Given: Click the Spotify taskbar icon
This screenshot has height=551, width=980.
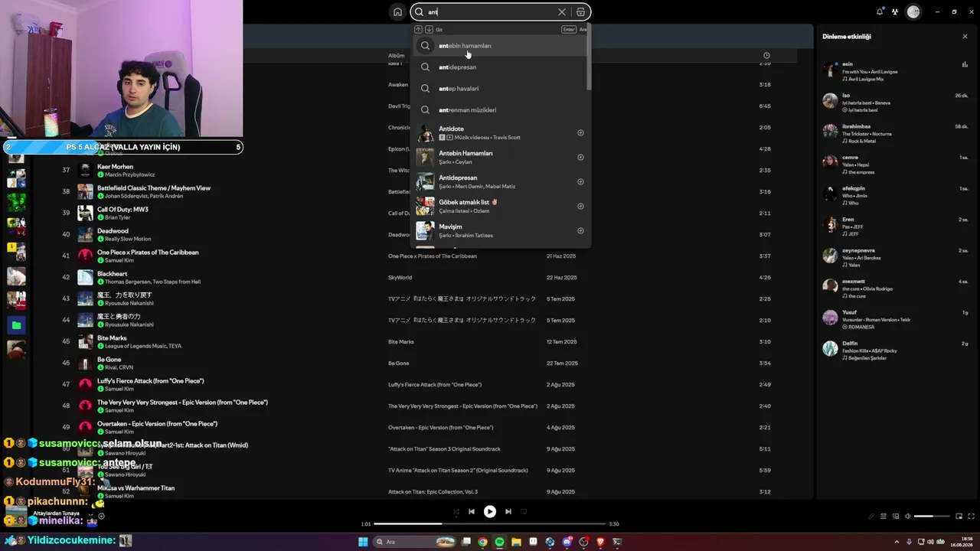Looking at the screenshot, I should (x=500, y=542).
